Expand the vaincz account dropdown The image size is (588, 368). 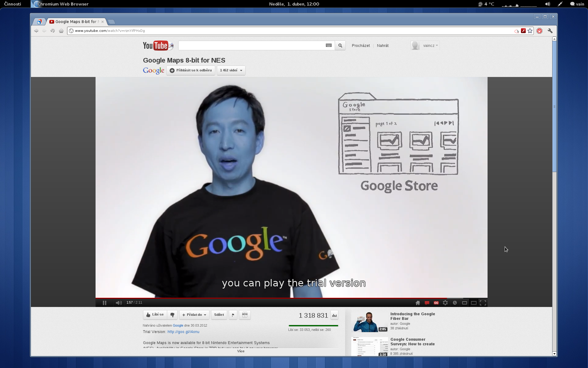tap(425, 45)
